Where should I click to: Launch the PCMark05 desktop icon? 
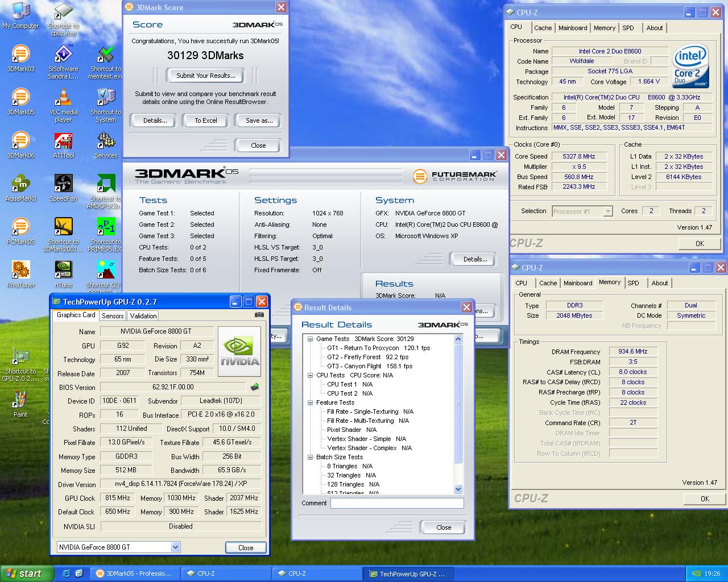point(20,231)
